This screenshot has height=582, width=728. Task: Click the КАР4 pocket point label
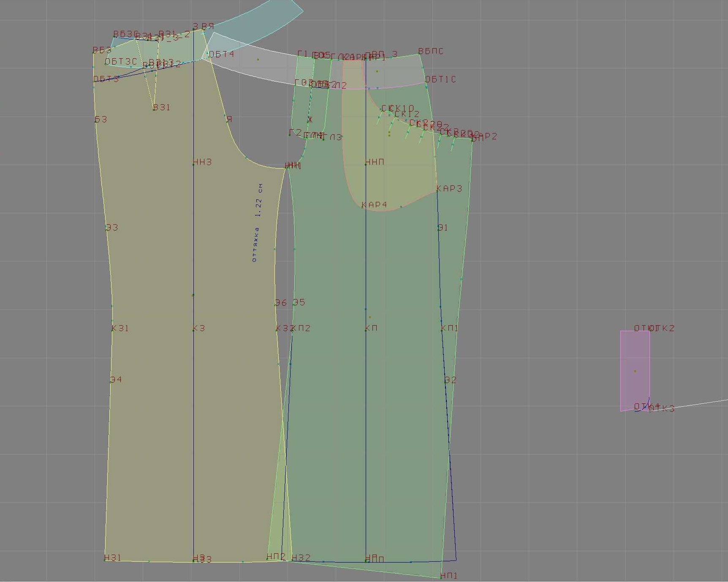point(374,205)
